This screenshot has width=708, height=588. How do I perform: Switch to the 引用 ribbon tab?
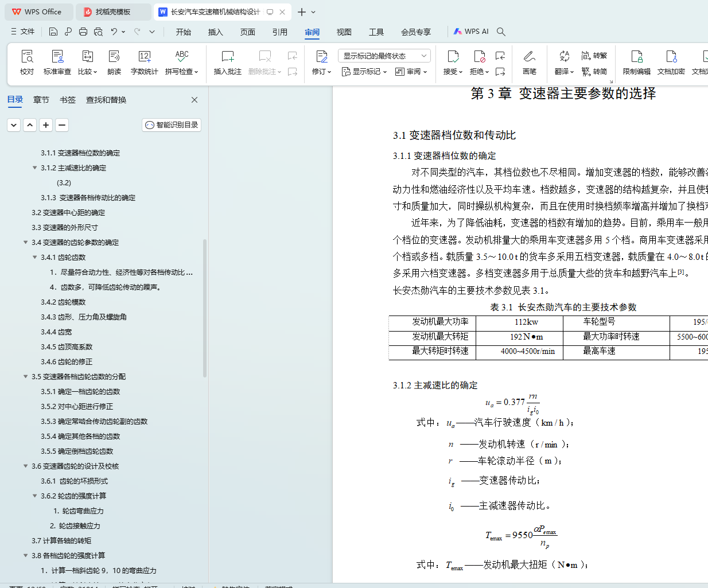pos(280,32)
